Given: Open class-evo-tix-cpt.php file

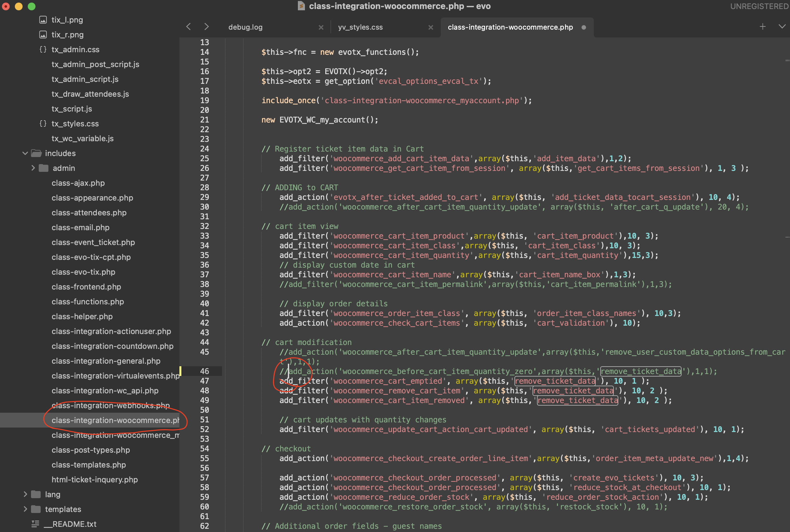Looking at the screenshot, I should 91,257.
